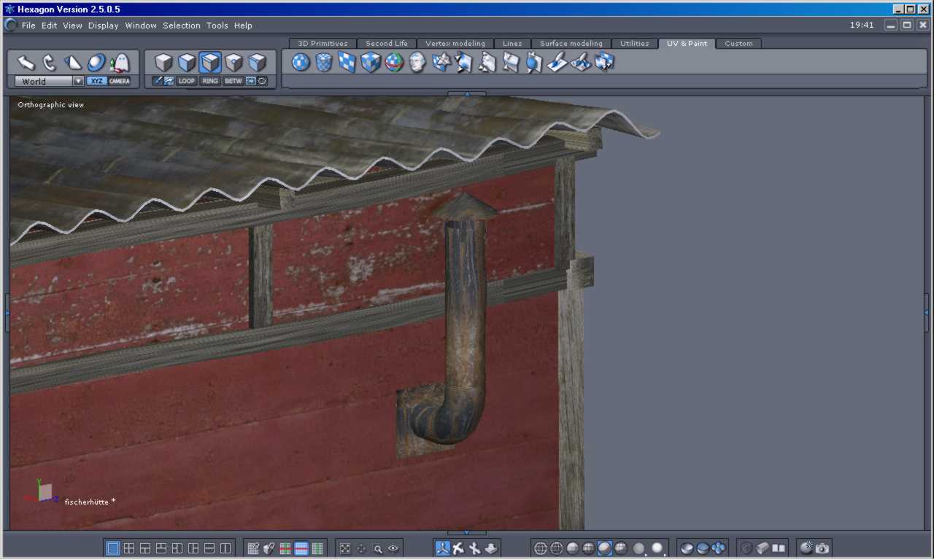Screen dimensions: 934x560
Task: Choose the object selection cube icon
Action: [257, 63]
